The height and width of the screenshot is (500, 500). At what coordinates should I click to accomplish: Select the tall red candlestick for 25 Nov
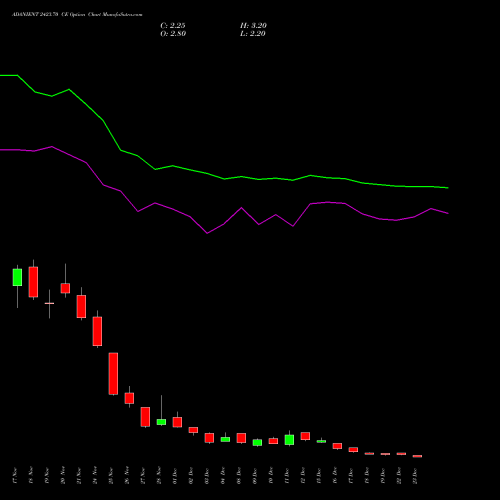pyautogui.click(x=113, y=374)
